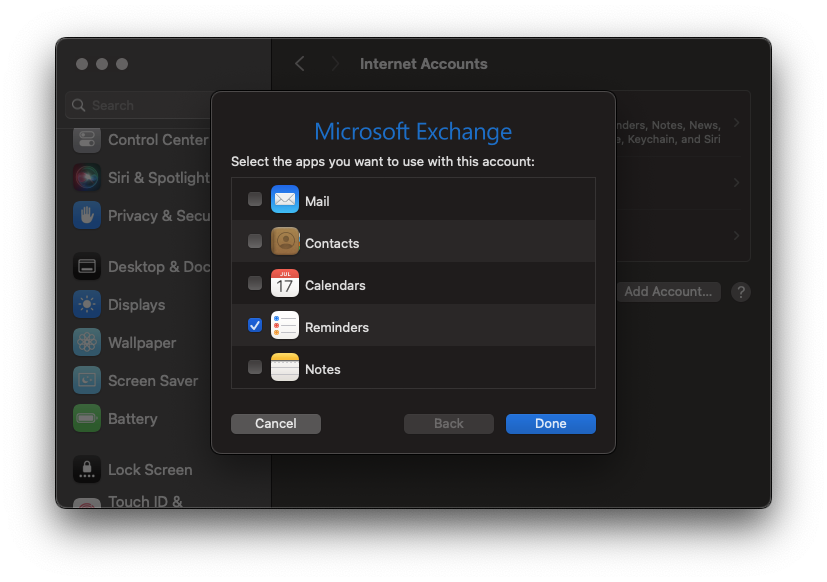The width and height of the screenshot is (827, 582).
Task: Navigate back with the left chevron
Action: tap(300, 64)
